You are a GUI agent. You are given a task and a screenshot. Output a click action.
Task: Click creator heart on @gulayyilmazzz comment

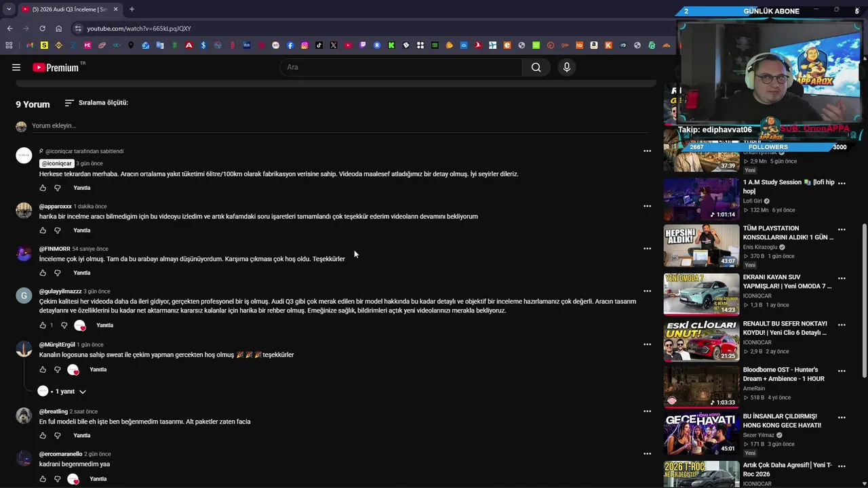[x=80, y=325]
